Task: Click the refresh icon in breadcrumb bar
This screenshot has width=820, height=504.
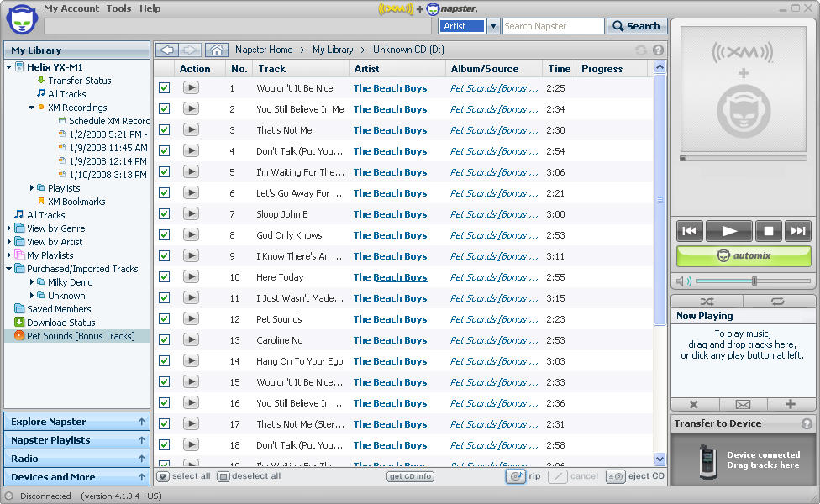Action: pyautogui.click(x=640, y=50)
